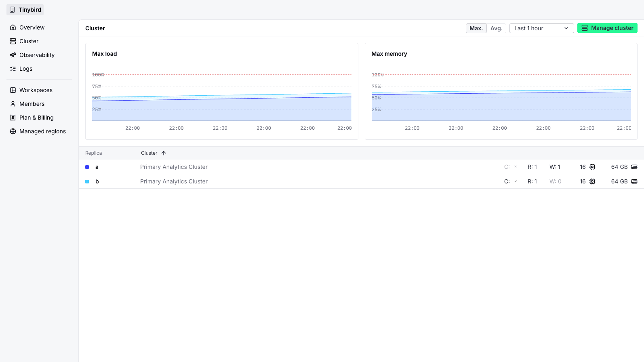644x362 pixels.
Task: Click replica a's blue color swatch
Action: [x=87, y=167]
